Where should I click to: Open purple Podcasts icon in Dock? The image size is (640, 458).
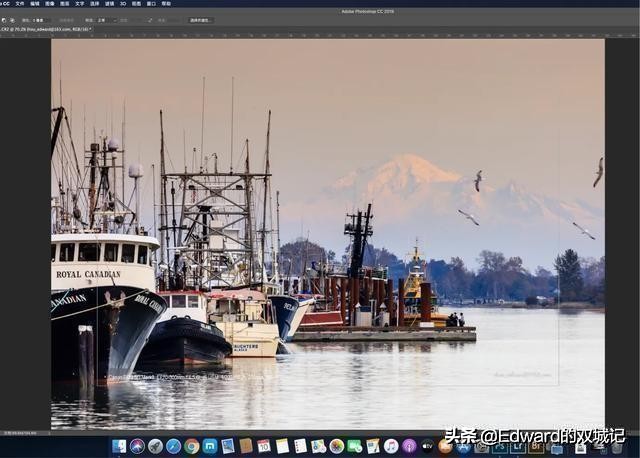coord(409,446)
